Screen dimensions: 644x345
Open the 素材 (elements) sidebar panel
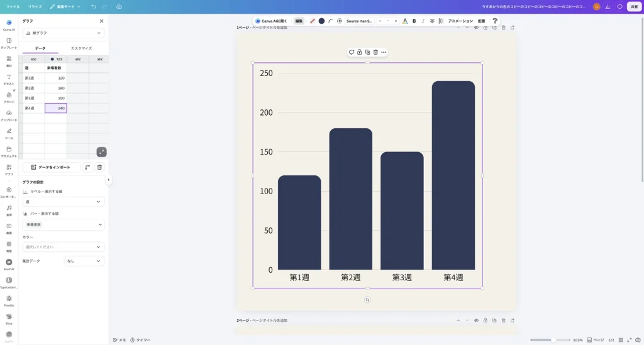click(9, 61)
